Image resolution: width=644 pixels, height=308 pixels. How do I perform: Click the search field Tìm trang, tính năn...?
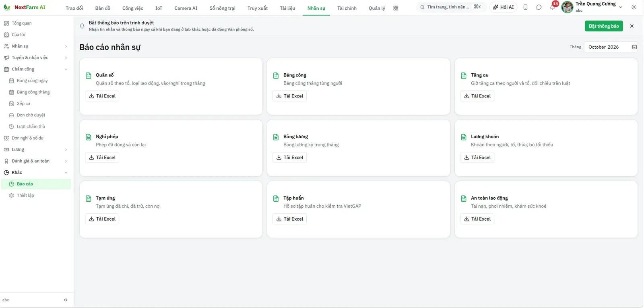[x=451, y=7]
